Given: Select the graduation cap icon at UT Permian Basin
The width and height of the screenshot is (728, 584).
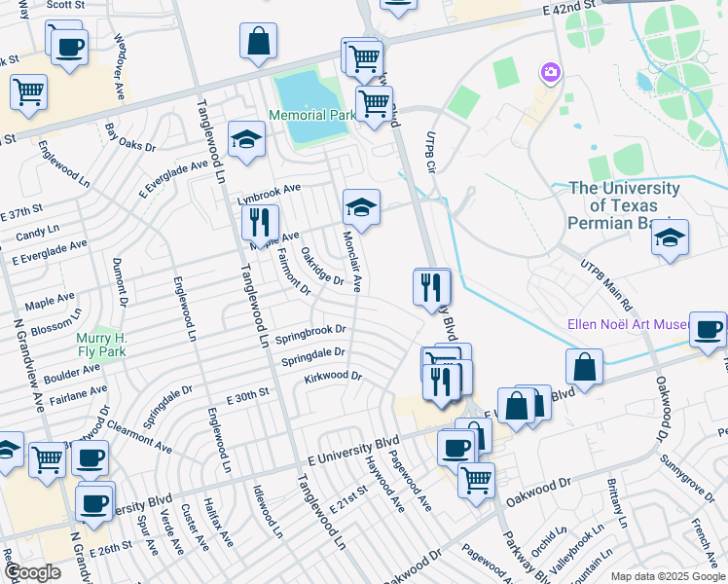Looking at the screenshot, I should tap(670, 237).
